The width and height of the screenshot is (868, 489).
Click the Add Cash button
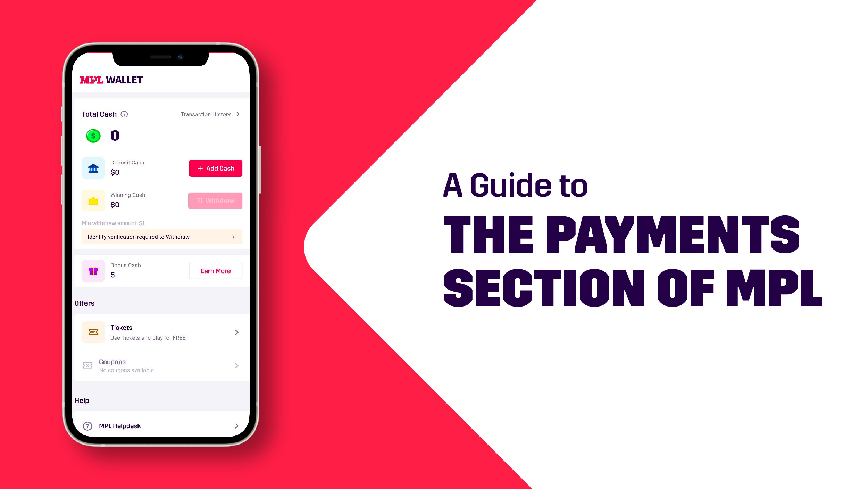(x=216, y=168)
